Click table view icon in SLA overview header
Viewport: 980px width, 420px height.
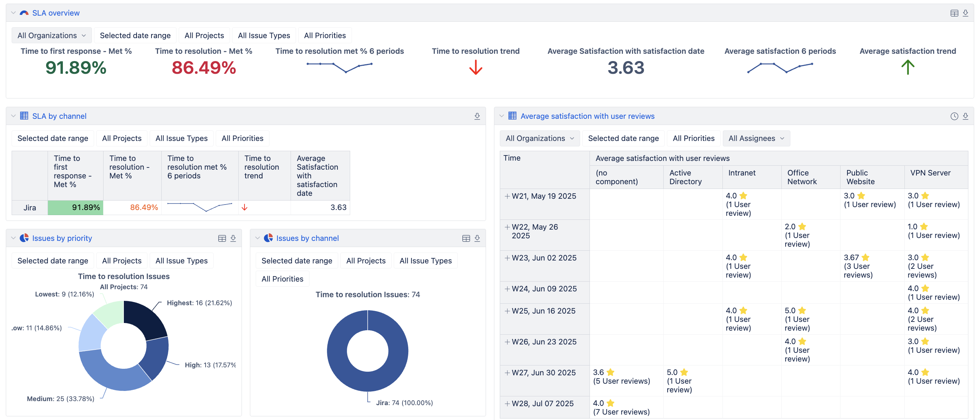954,13
